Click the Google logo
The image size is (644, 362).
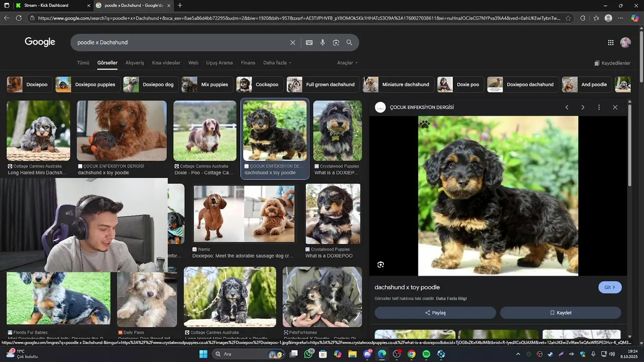tap(40, 42)
